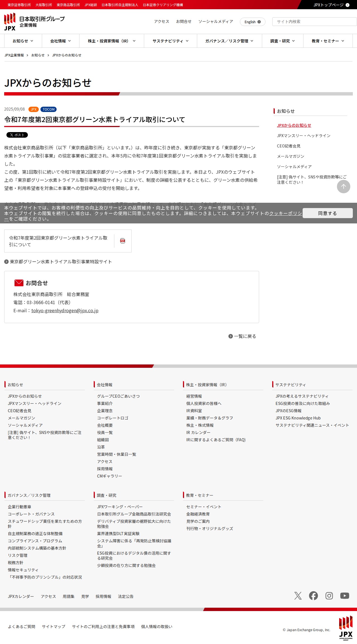
Task: Click the JPX Japan Exchange Group footer logo
Action: point(346,628)
